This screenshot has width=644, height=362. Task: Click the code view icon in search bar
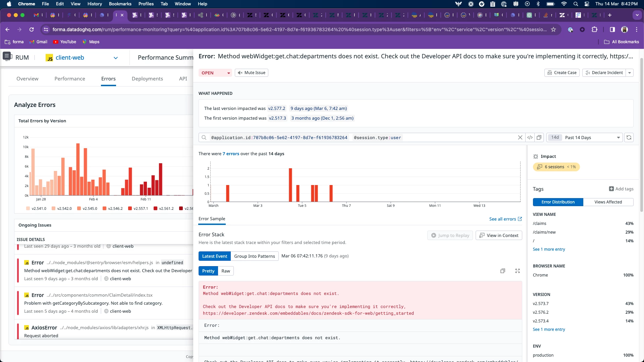530,137
